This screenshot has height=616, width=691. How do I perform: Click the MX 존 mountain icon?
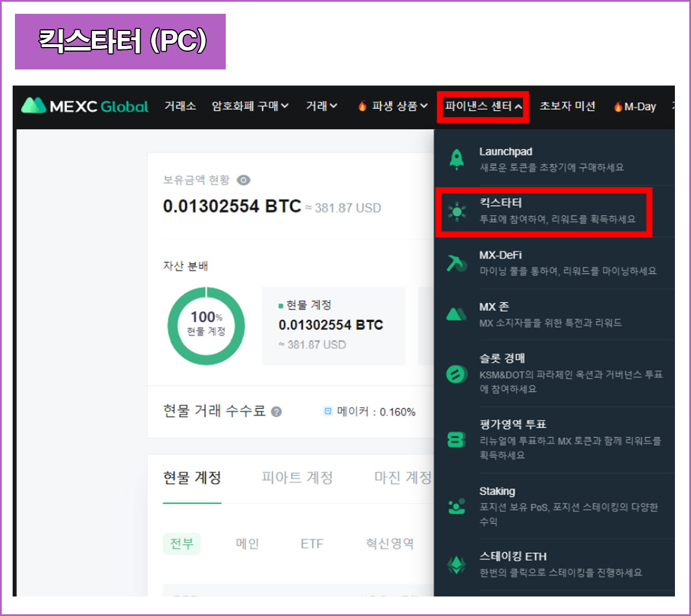pyautogui.click(x=457, y=315)
